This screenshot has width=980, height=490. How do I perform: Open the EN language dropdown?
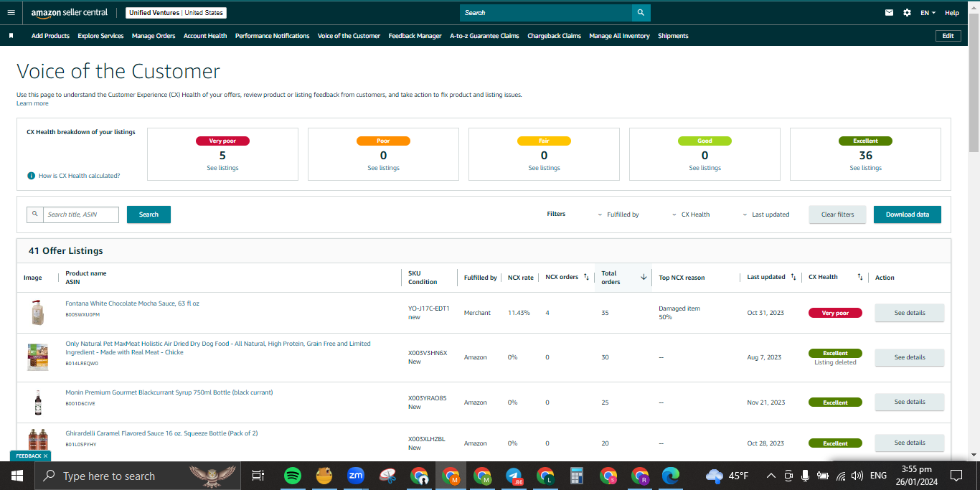[928, 13]
